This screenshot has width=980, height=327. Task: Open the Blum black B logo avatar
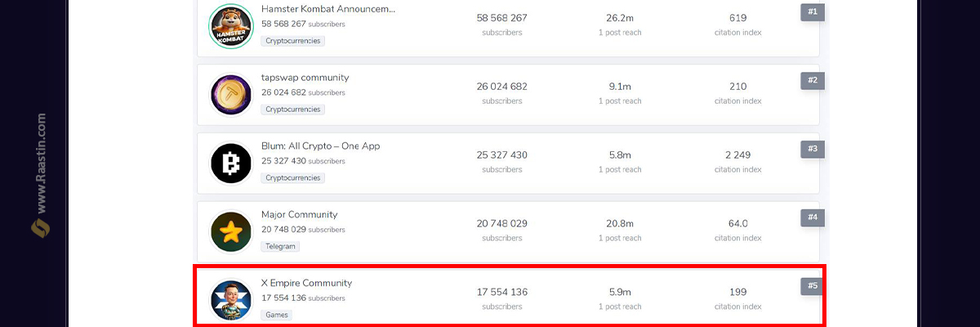(231, 163)
